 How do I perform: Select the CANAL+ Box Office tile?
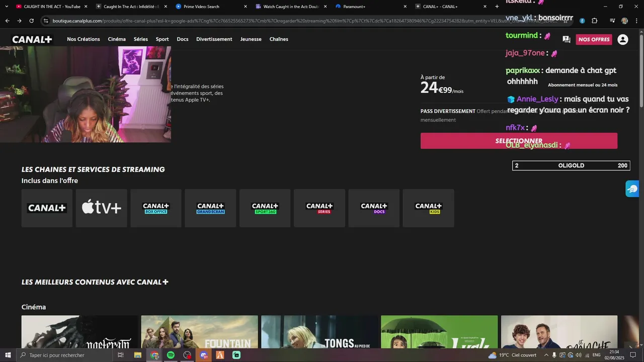tap(156, 208)
